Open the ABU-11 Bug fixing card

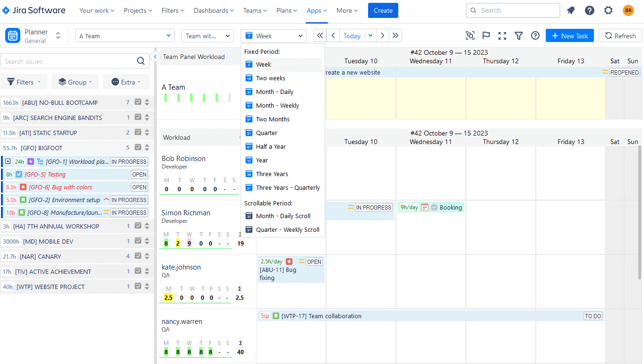[x=291, y=270]
